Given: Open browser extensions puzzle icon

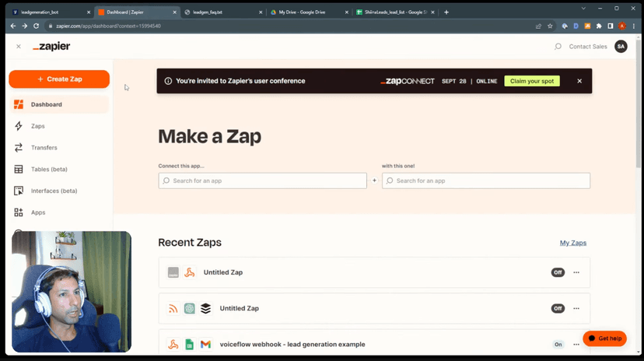Looking at the screenshot, I should (x=599, y=26).
